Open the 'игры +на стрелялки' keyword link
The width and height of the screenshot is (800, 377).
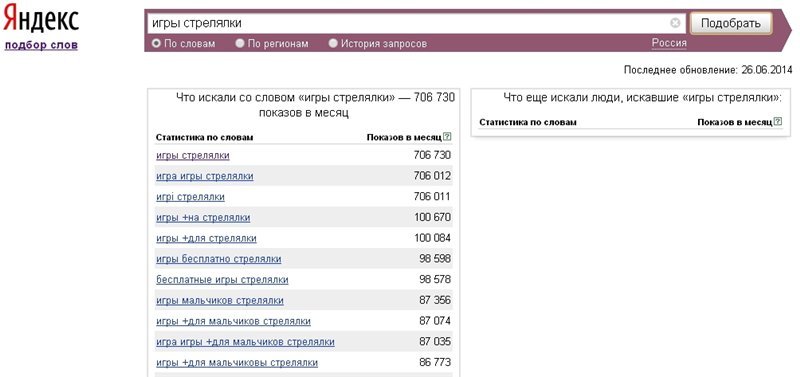tap(203, 218)
